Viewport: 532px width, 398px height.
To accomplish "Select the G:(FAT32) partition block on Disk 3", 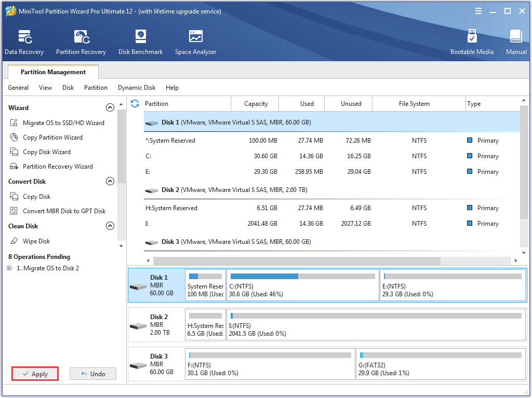I will point(441,364).
